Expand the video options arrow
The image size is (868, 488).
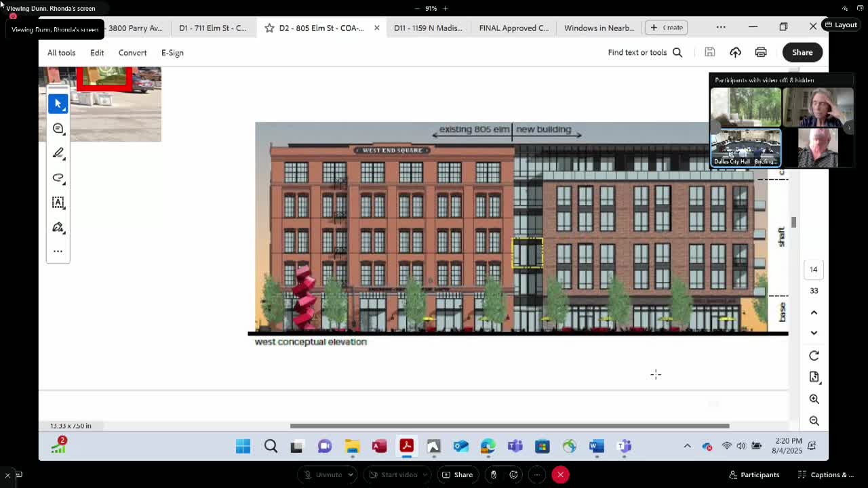tap(424, 474)
